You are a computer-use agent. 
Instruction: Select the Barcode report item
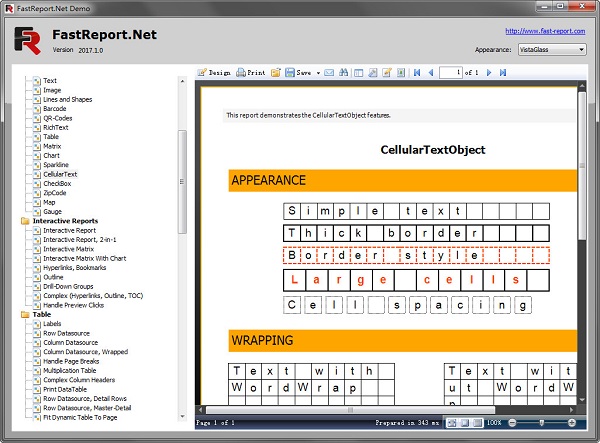(55, 109)
